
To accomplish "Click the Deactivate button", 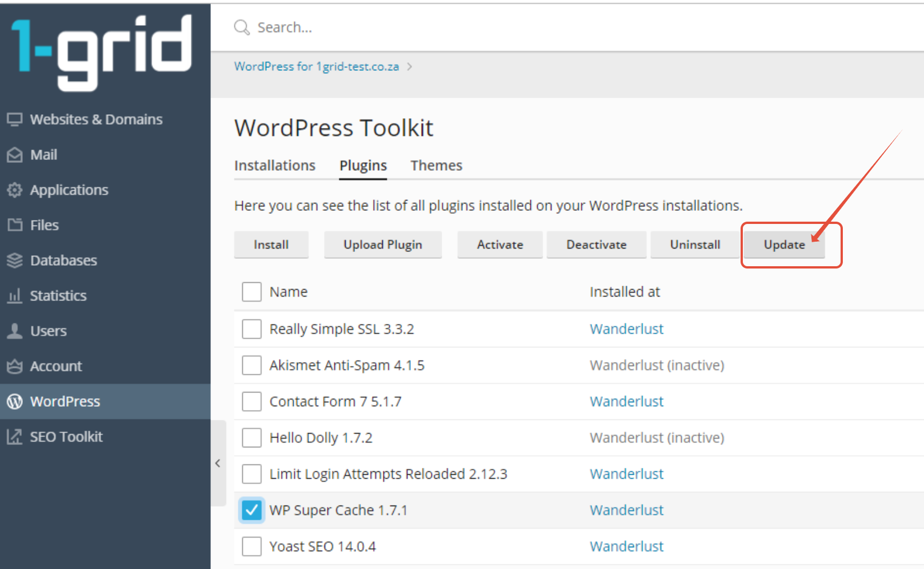I will pyautogui.click(x=597, y=245).
